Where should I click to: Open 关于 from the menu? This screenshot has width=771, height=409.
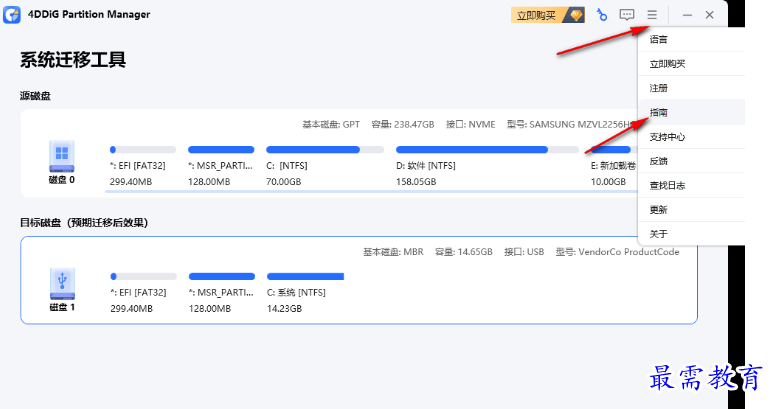coord(660,234)
